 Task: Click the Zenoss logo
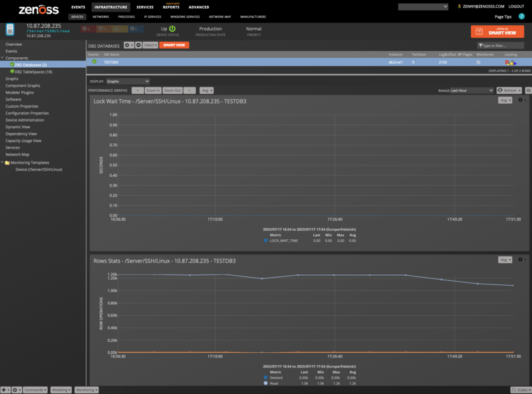click(39, 9)
